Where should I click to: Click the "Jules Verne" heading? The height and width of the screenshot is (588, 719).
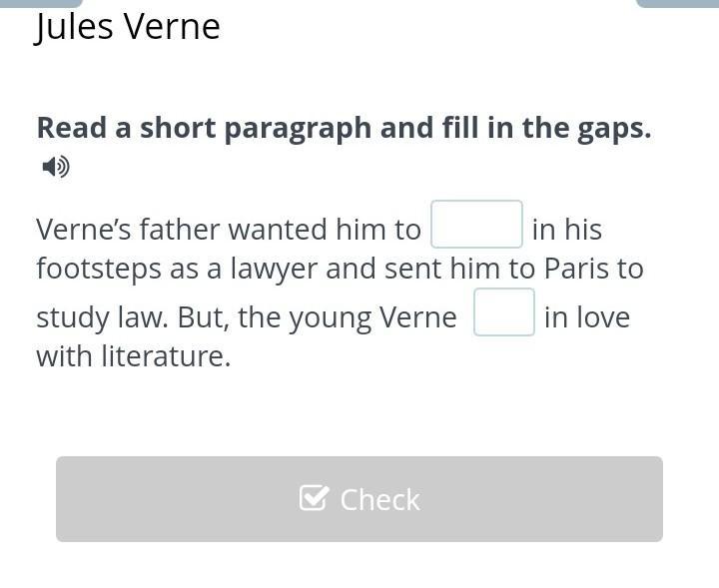point(128,27)
